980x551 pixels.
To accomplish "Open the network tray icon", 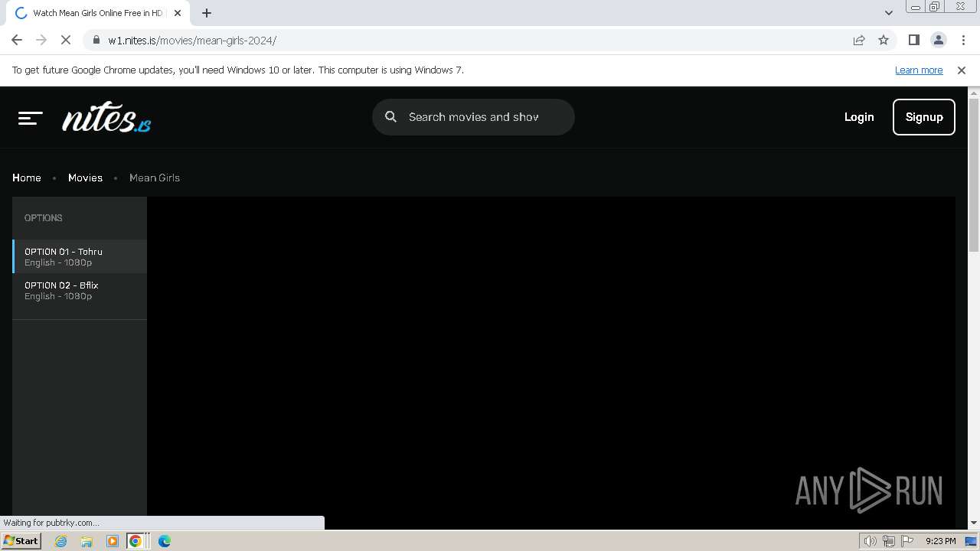I will (889, 541).
